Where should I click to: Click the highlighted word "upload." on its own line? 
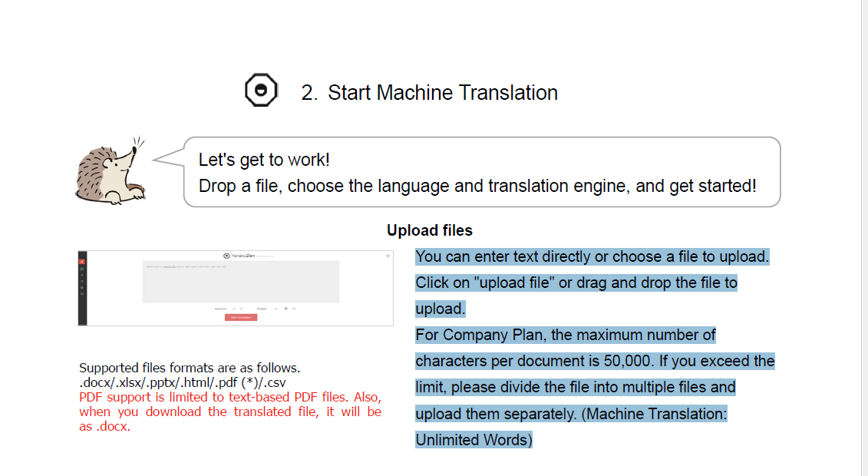pyautogui.click(x=440, y=309)
